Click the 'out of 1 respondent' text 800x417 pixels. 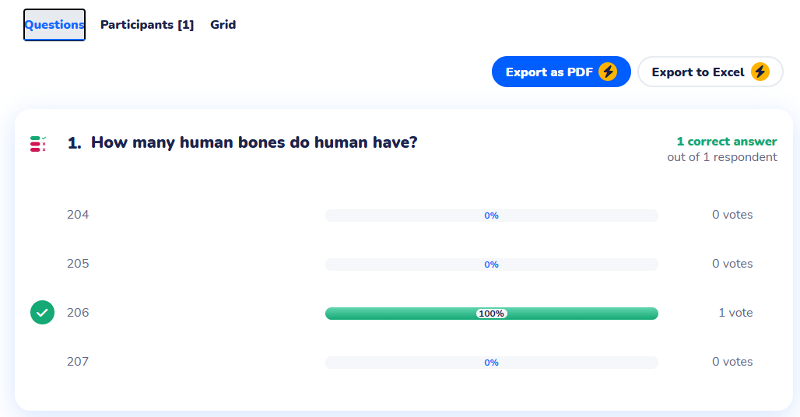(x=722, y=157)
